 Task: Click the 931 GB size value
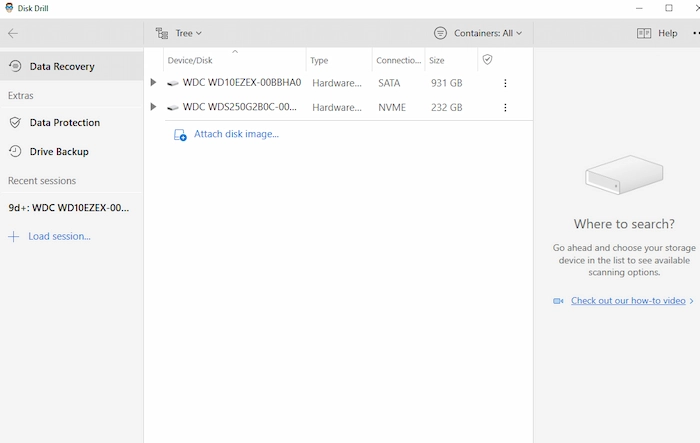pos(447,83)
